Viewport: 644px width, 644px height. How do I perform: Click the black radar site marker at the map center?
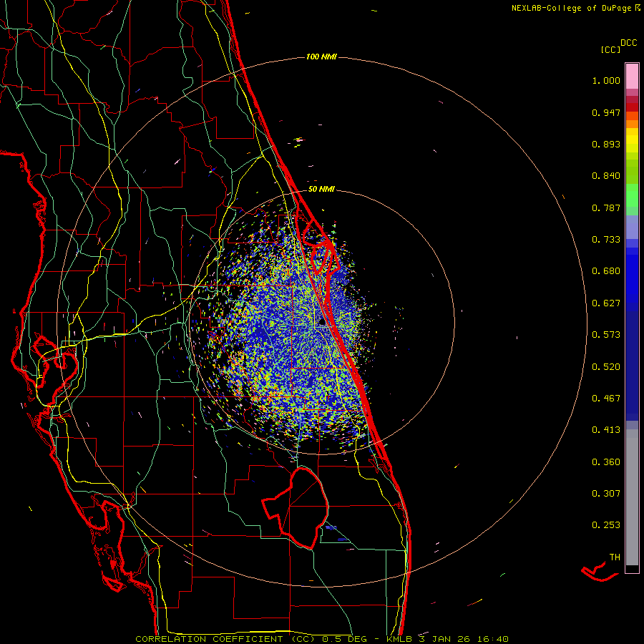321,322
